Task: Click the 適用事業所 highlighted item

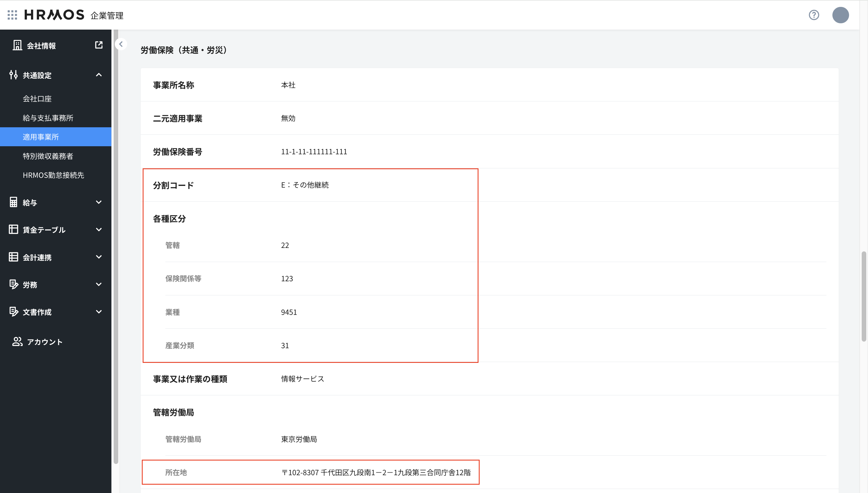Action: point(41,137)
